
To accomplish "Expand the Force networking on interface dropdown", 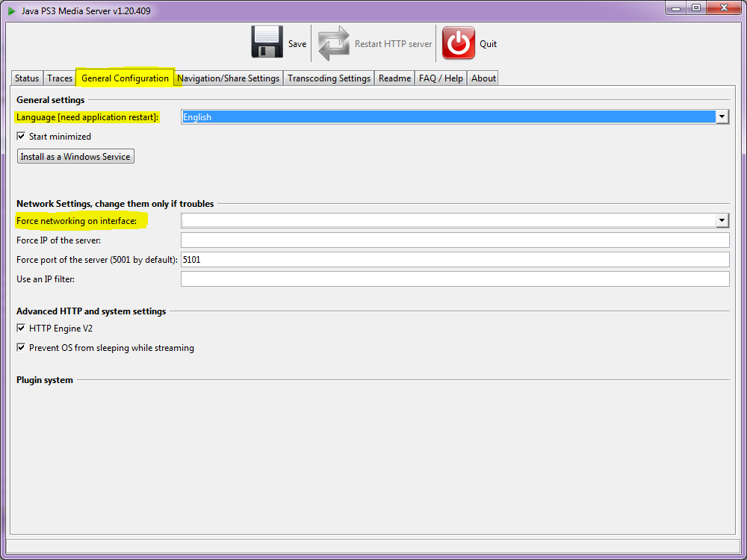I will click(722, 220).
